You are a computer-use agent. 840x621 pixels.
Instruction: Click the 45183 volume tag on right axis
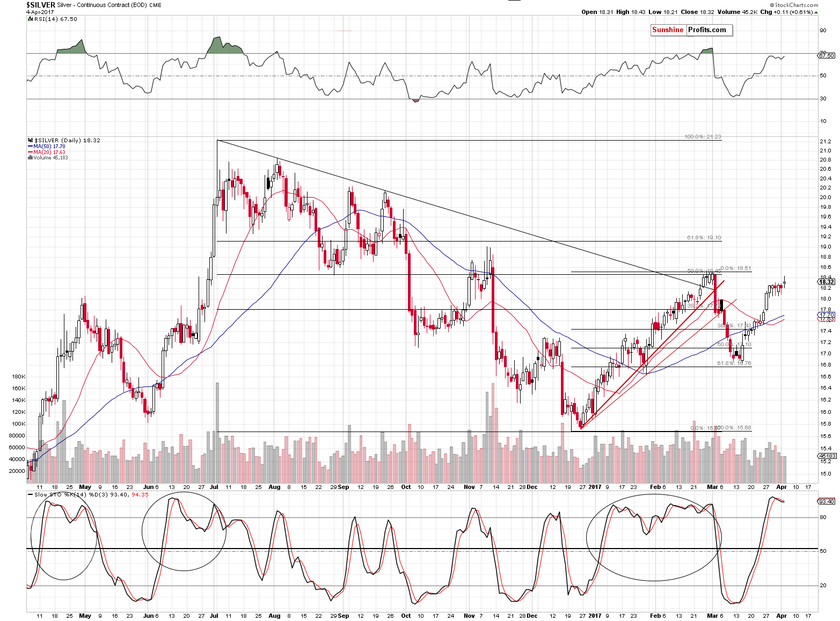coord(826,456)
